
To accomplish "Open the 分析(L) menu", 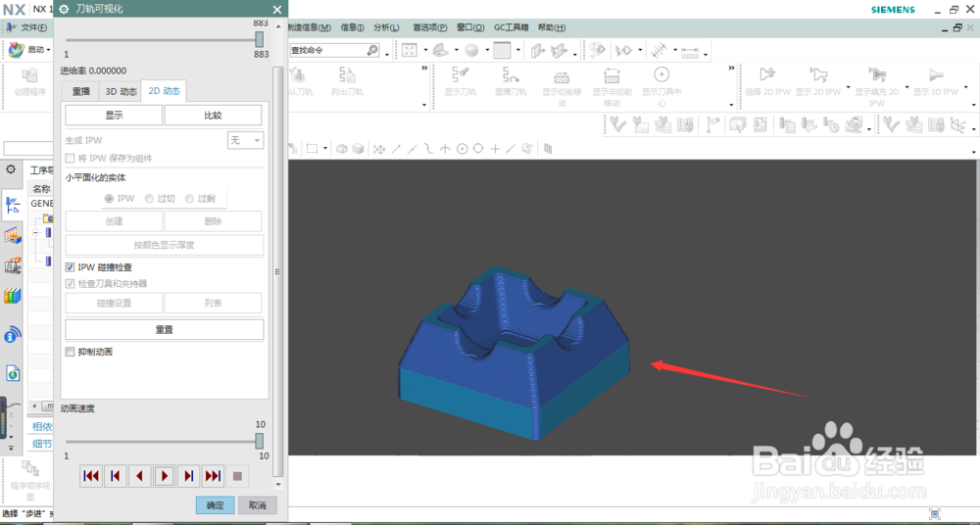I will 386,27.
